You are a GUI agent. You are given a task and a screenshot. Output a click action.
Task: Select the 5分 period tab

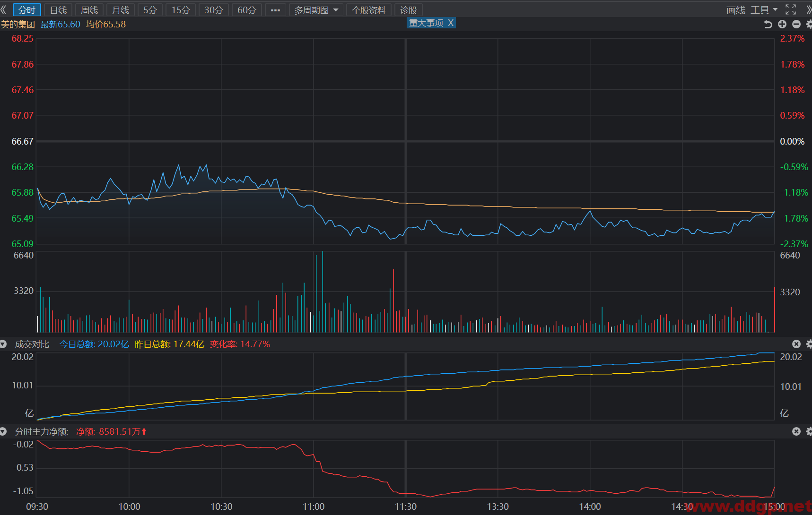click(150, 10)
